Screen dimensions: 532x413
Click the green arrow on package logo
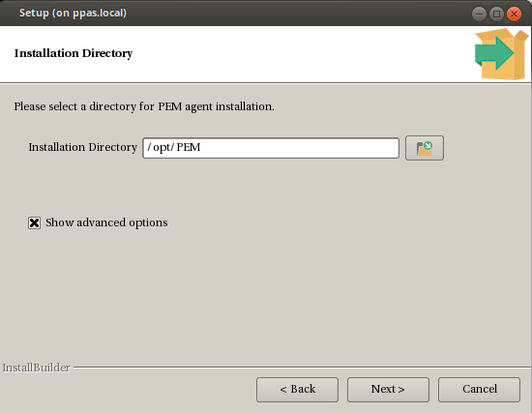494,53
